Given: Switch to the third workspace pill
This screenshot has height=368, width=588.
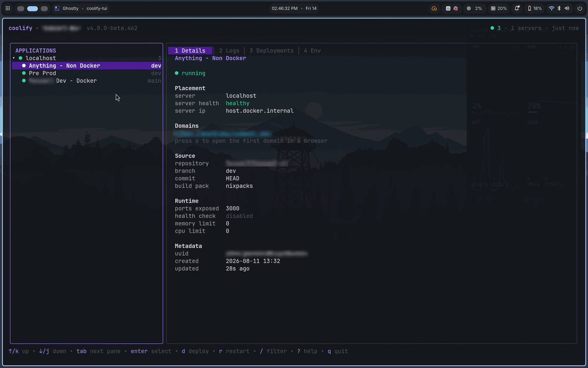Looking at the screenshot, I should (x=44, y=8).
